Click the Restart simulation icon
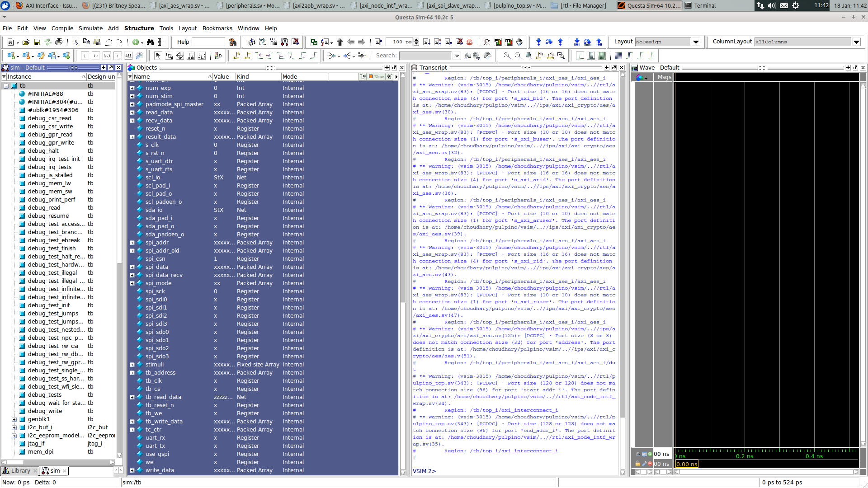This screenshot has width=868, height=488. pyautogui.click(x=378, y=42)
